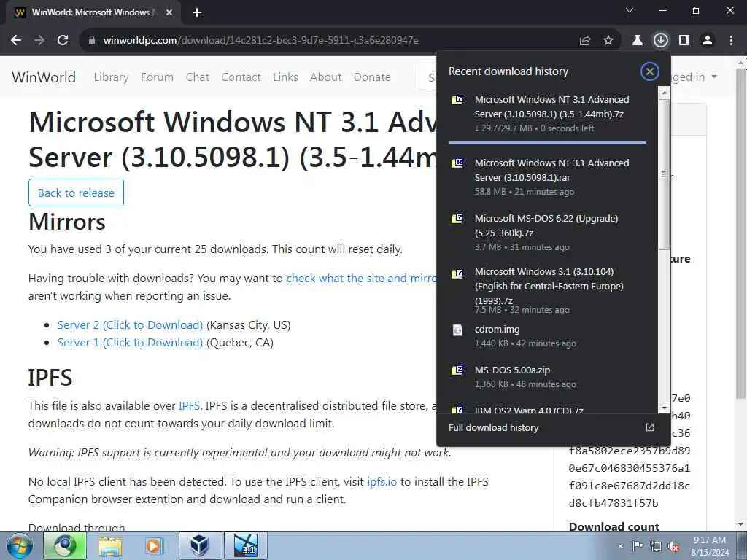This screenshot has width=747, height=560.
Task: Open Windows Media Player from taskbar
Action: [x=155, y=545]
